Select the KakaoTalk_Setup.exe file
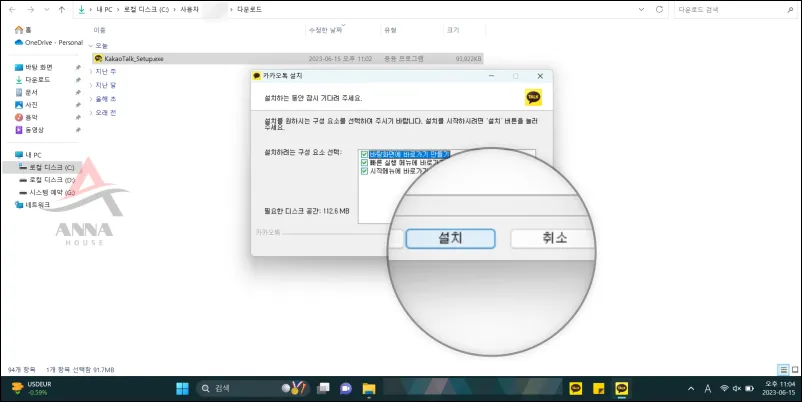The height and width of the screenshot is (402, 802). (288, 59)
